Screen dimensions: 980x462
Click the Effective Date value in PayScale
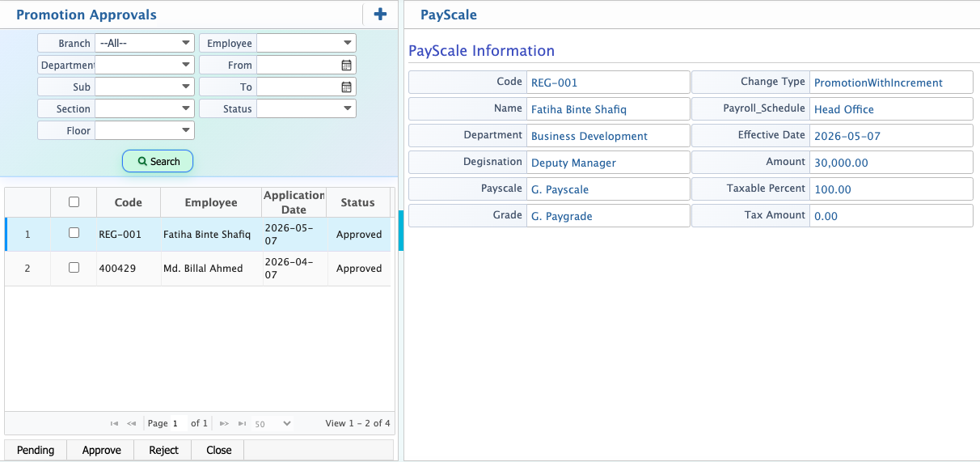click(x=847, y=136)
